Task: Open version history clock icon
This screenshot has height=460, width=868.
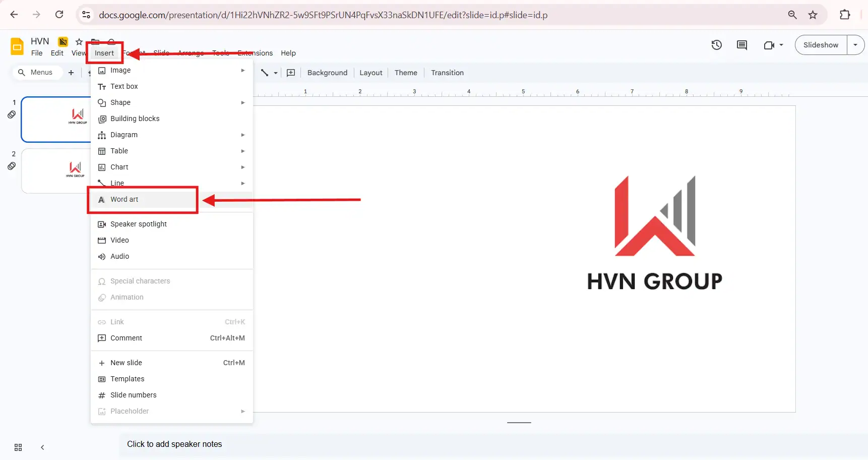Action: 716,45
